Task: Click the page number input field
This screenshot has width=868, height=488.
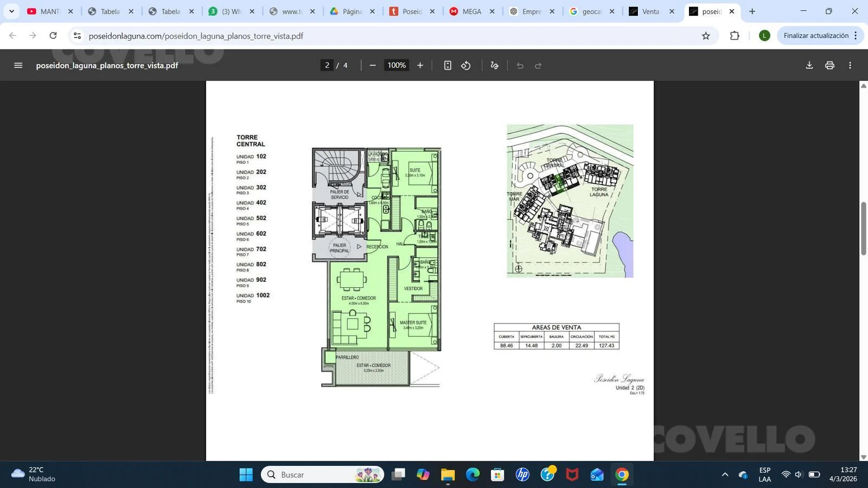Action: (327, 65)
